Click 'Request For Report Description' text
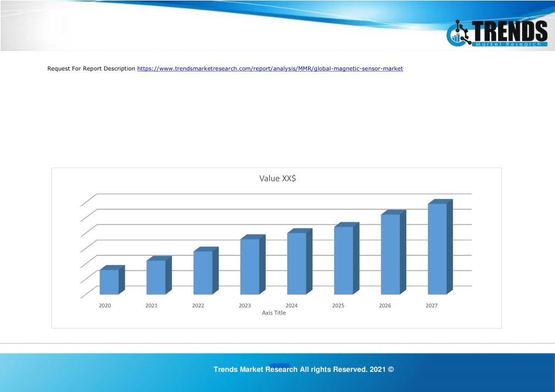This screenshot has height=392, width=555. (91, 69)
